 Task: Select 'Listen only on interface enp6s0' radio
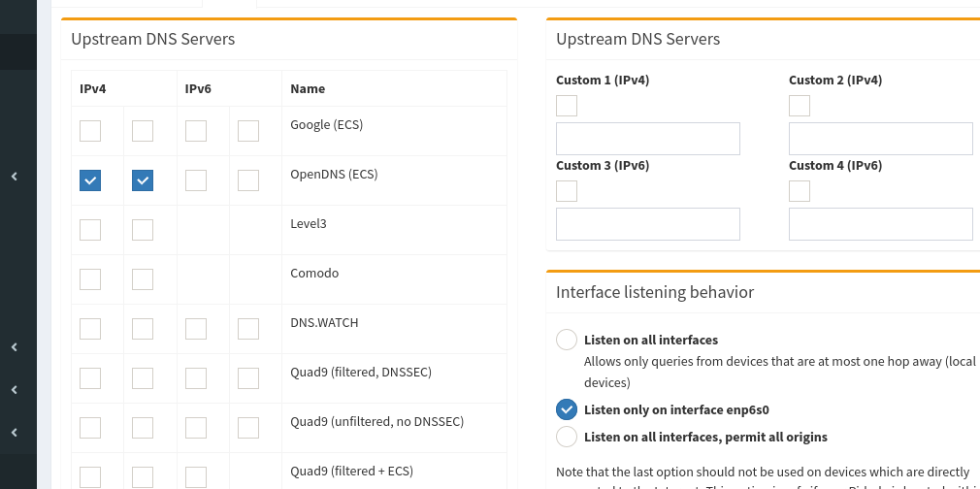point(567,409)
